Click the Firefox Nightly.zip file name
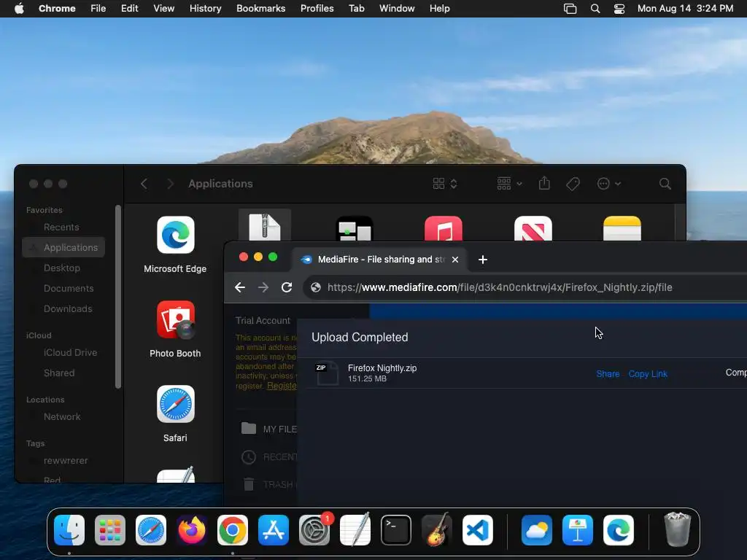 [382, 368]
